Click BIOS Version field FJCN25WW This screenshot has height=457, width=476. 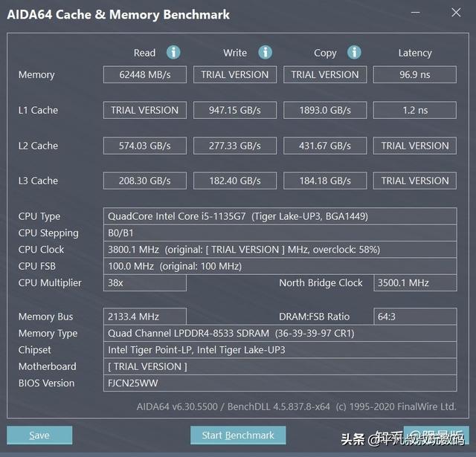click(x=280, y=383)
